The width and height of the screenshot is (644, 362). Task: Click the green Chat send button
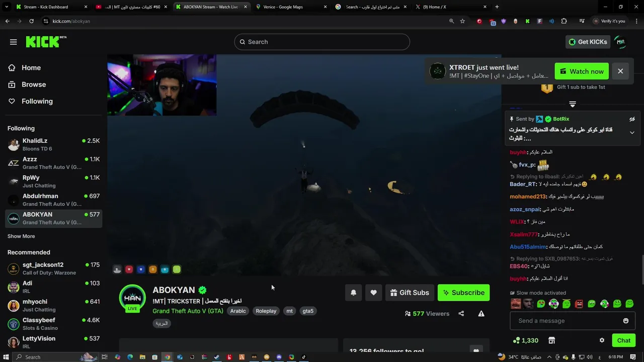[x=624, y=340]
